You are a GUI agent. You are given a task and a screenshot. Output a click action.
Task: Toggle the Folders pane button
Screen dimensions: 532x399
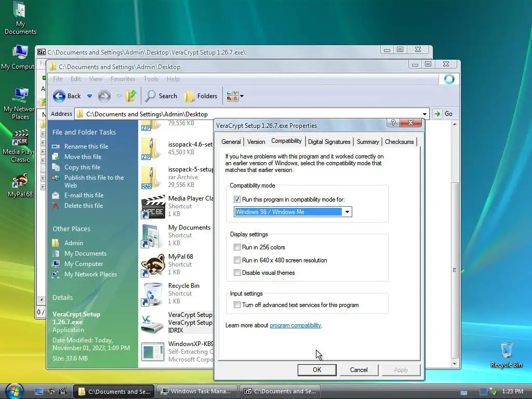coord(201,96)
